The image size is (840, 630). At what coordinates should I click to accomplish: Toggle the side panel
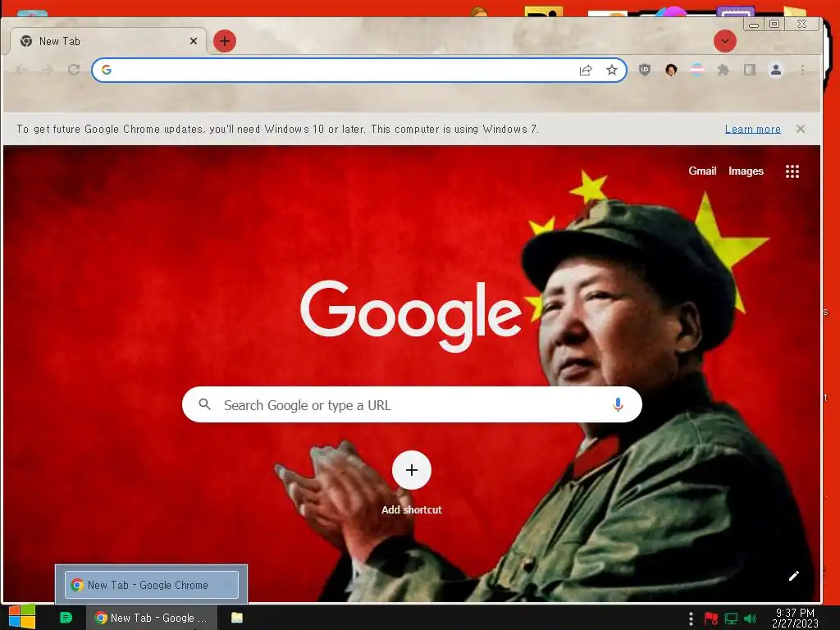750,70
